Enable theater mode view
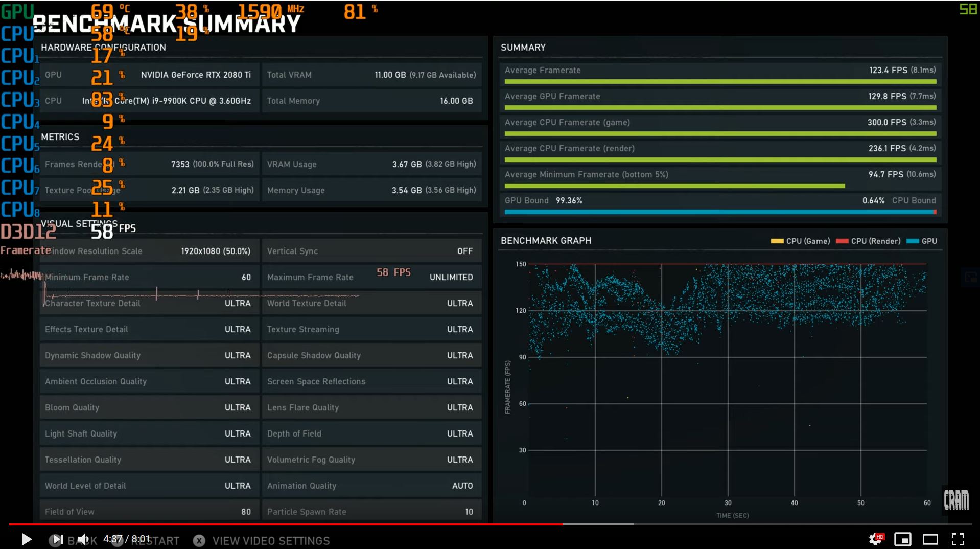980x549 pixels. pyautogui.click(x=930, y=539)
